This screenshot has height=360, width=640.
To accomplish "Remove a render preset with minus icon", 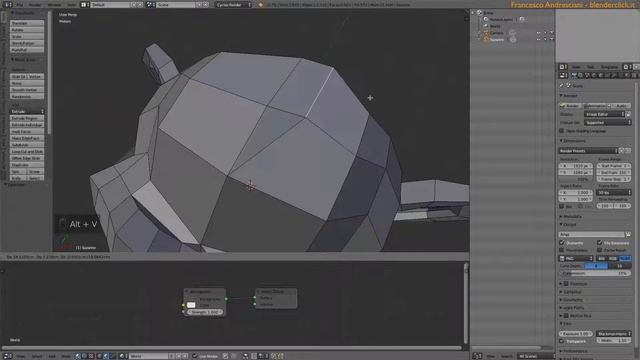I will click(x=628, y=151).
